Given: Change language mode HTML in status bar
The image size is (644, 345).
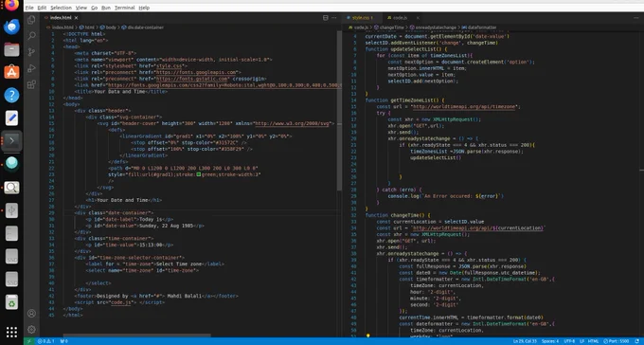Looking at the screenshot, I should (593, 341).
